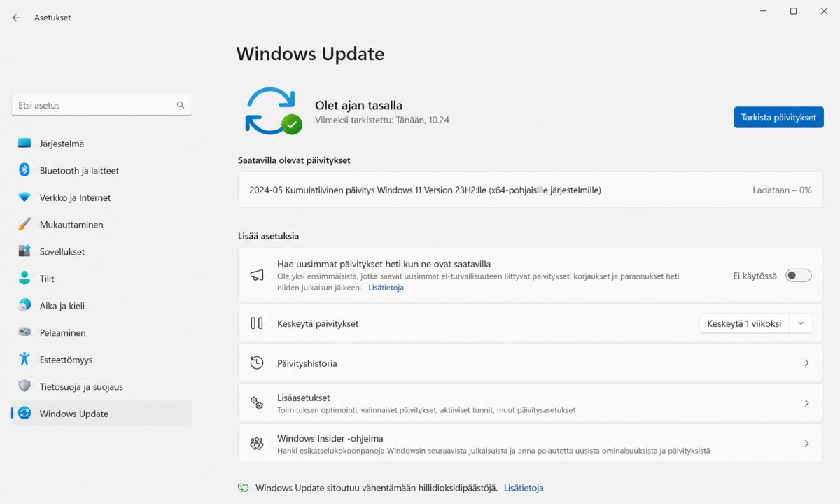840x504 pixels.
Task: Select Tilit category
Action: click(x=101, y=279)
